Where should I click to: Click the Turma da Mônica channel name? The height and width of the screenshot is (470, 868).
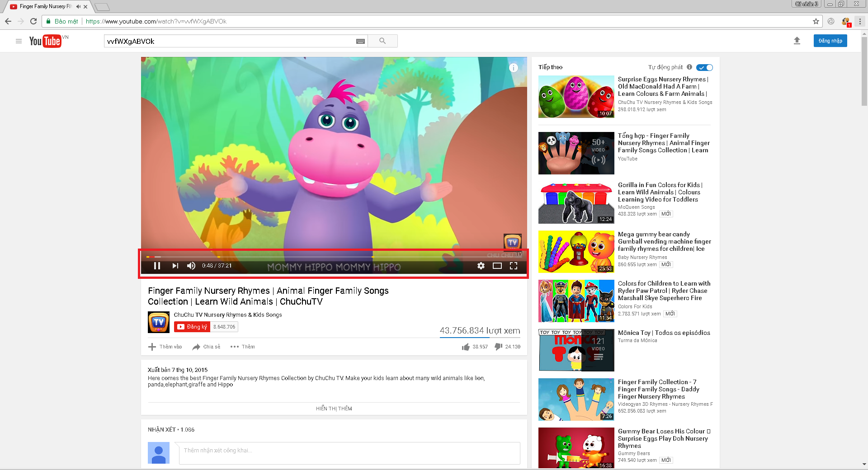click(637, 340)
